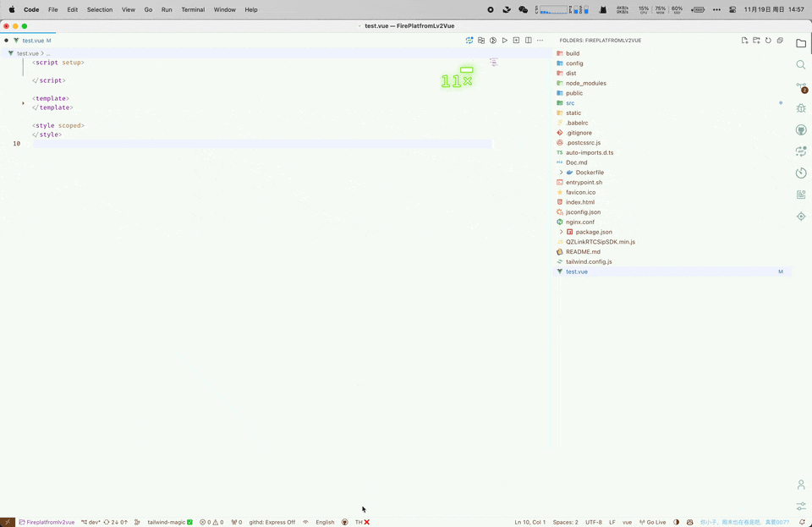Change indentation via Spaces: 2 label
812x527 pixels.
point(565,522)
